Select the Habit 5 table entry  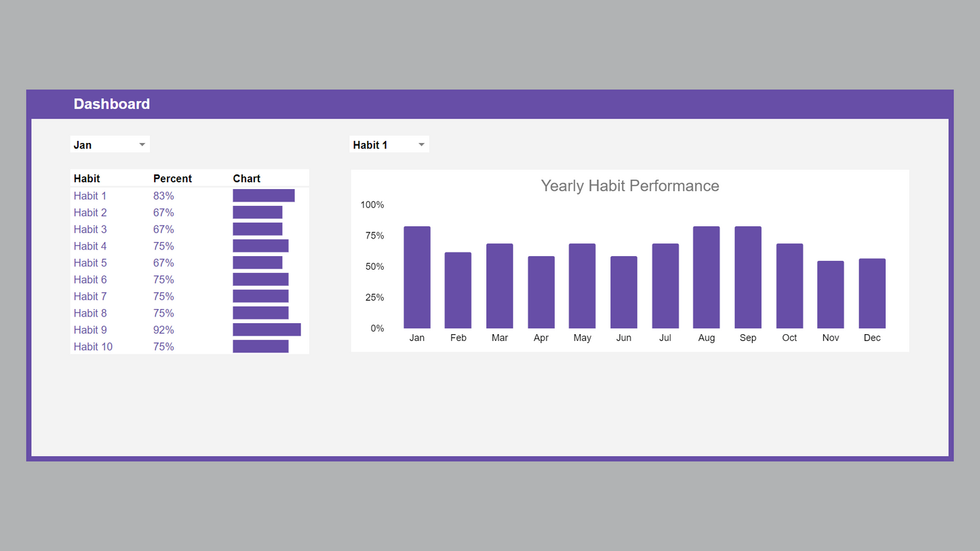90,263
